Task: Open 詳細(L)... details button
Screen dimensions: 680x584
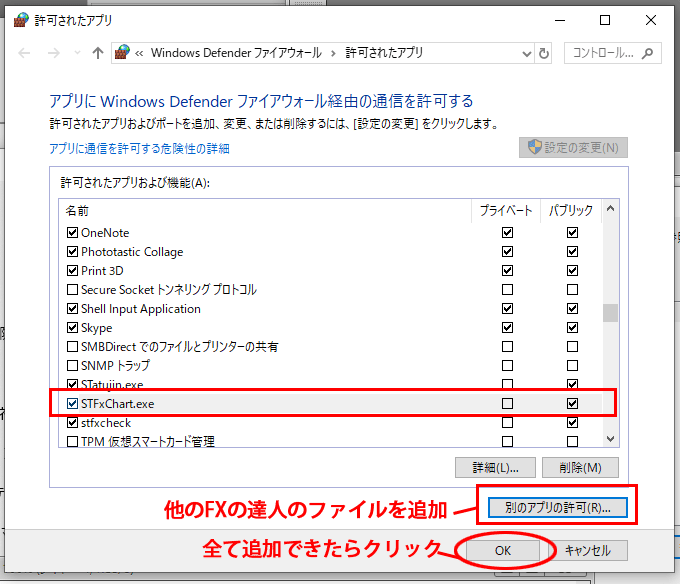Action: 495,467
